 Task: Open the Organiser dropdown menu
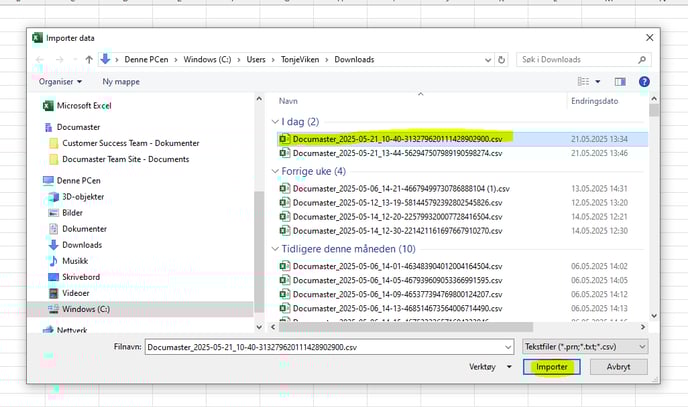pyautogui.click(x=60, y=82)
